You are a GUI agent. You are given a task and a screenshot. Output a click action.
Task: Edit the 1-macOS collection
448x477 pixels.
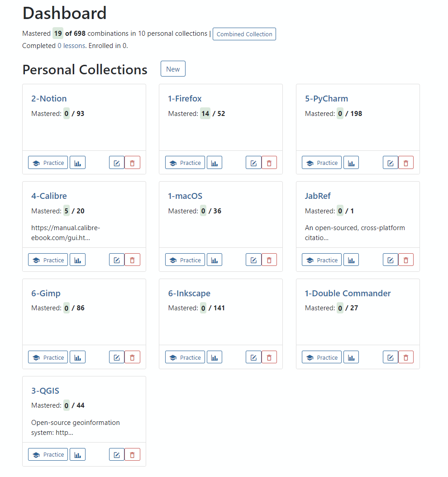tap(253, 260)
